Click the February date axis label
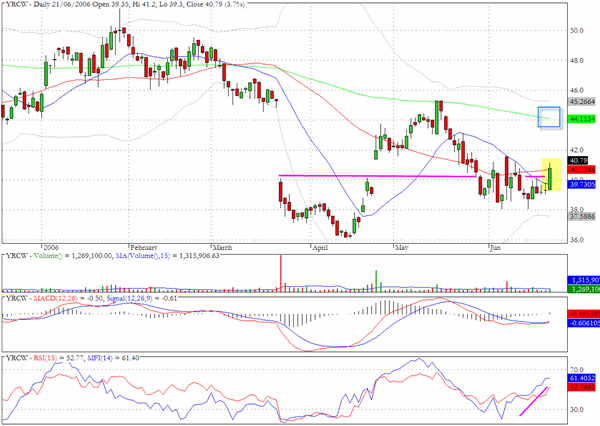 point(144,248)
